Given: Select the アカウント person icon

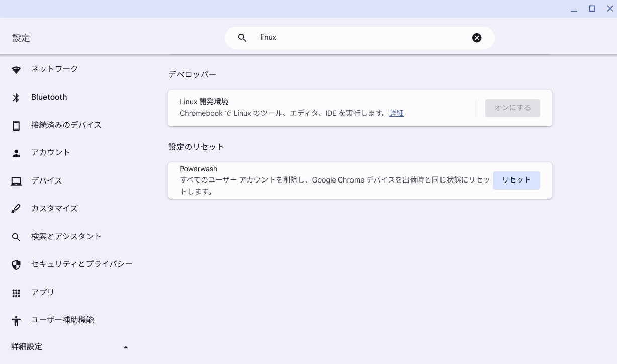Looking at the screenshot, I should 16,153.
